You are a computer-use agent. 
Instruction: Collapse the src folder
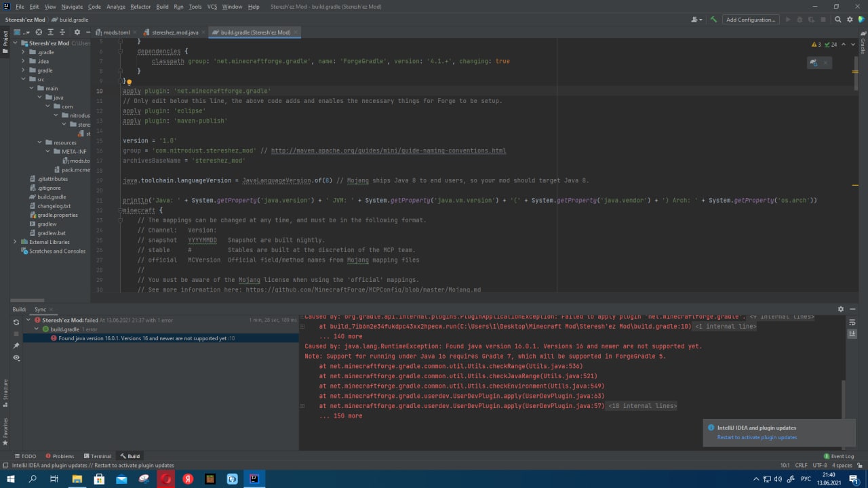click(x=23, y=79)
